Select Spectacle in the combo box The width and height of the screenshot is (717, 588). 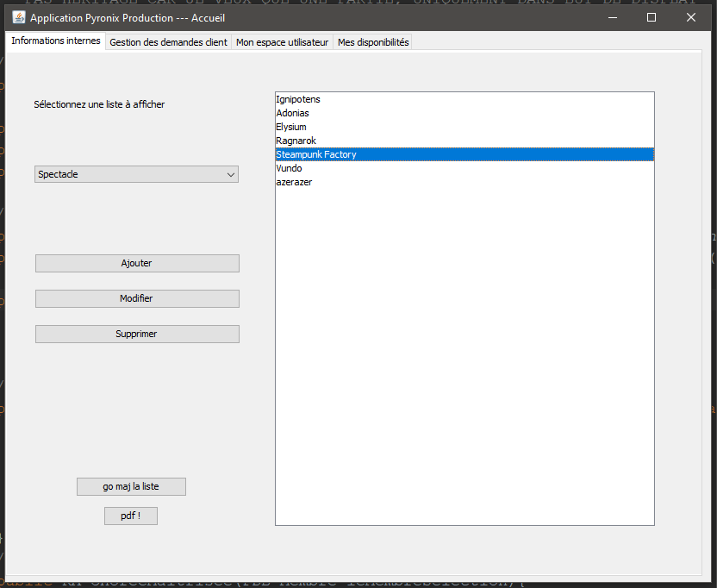pos(136,174)
